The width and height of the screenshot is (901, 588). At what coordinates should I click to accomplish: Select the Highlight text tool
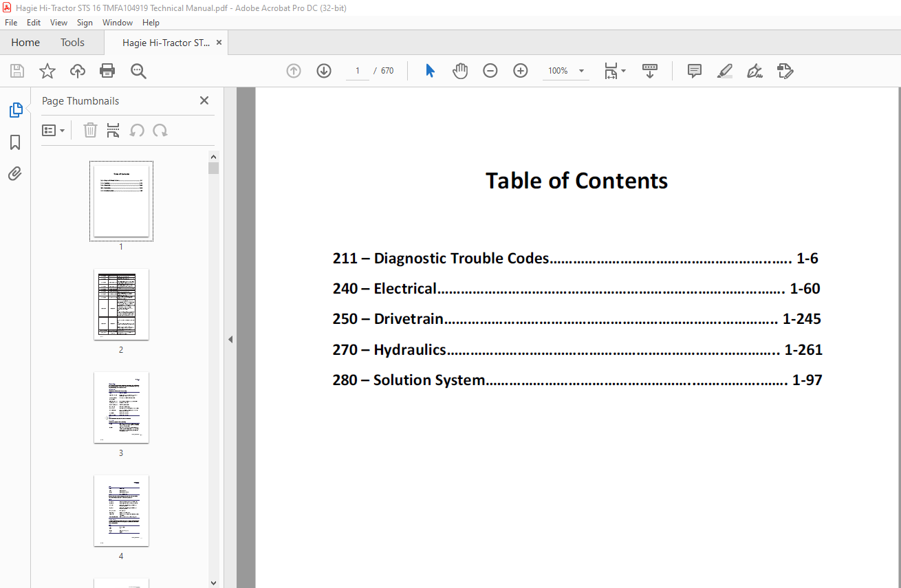point(725,71)
